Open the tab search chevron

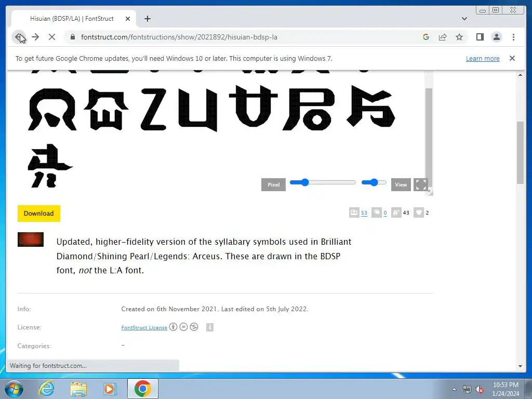[464, 19]
